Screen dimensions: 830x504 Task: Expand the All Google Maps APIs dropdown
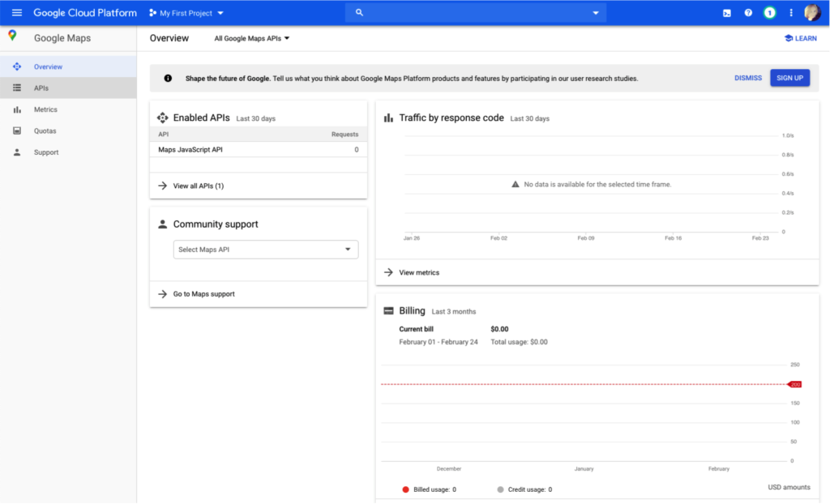point(252,38)
